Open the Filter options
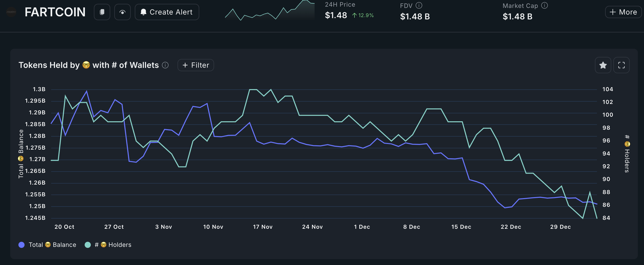Image resolution: width=644 pixels, height=265 pixels. (195, 65)
